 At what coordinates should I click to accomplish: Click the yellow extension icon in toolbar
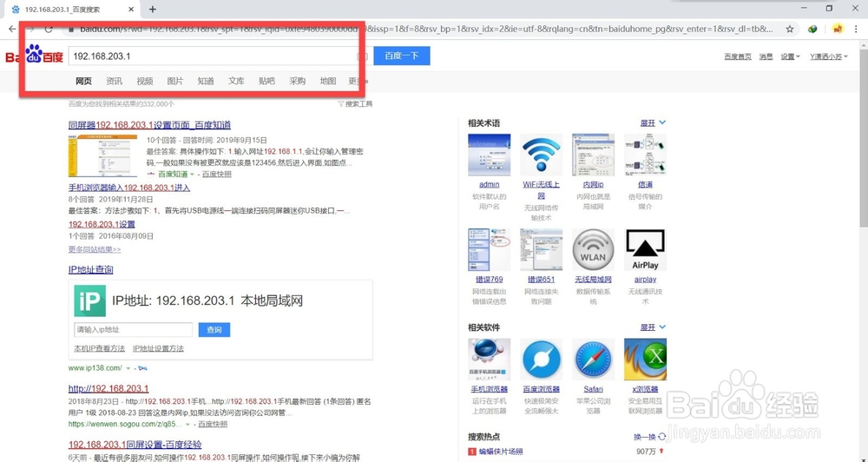(838, 29)
